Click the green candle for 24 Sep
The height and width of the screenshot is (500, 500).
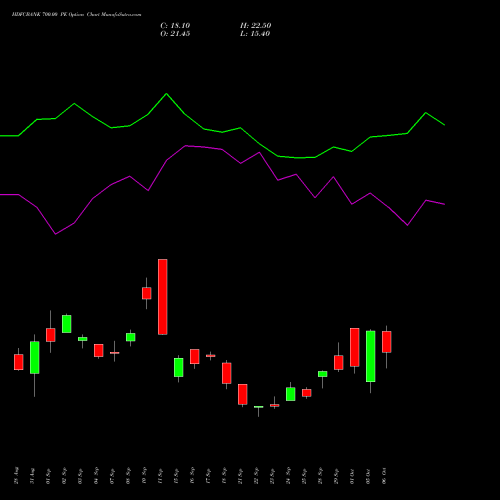click(291, 394)
